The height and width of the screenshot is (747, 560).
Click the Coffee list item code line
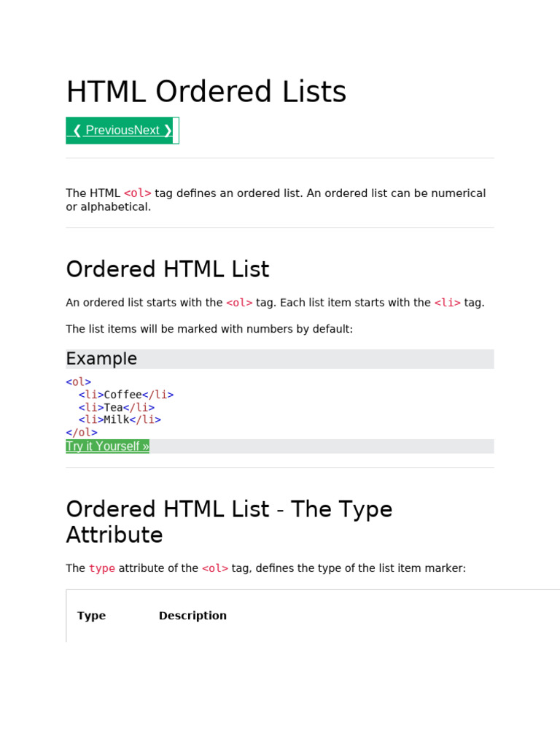(126, 395)
